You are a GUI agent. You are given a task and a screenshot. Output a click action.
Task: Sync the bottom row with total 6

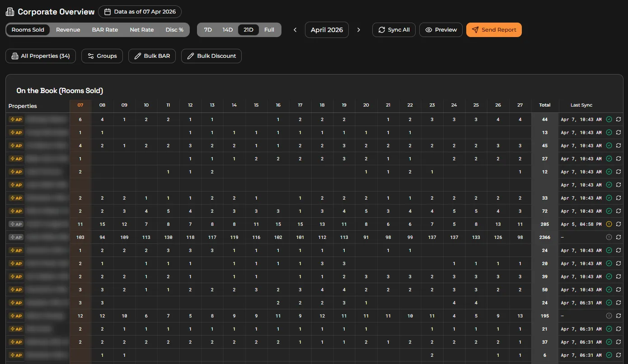tap(618, 355)
